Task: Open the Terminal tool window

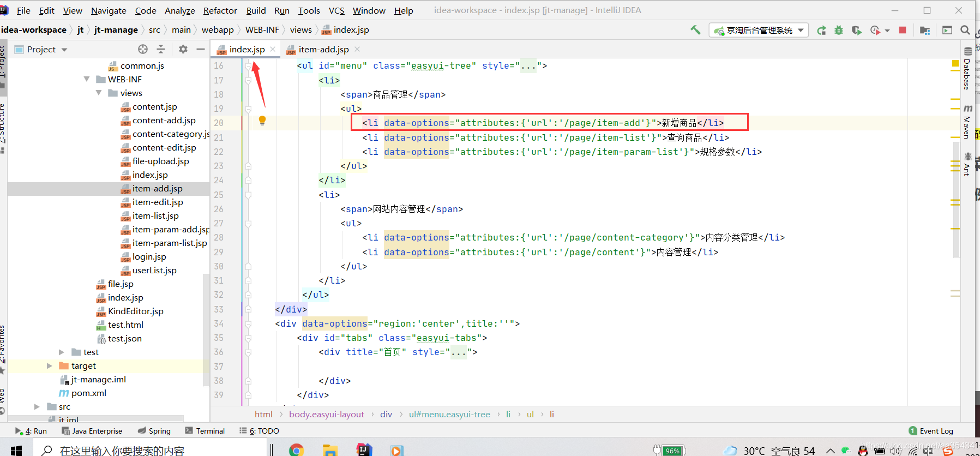Action: [x=205, y=431]
